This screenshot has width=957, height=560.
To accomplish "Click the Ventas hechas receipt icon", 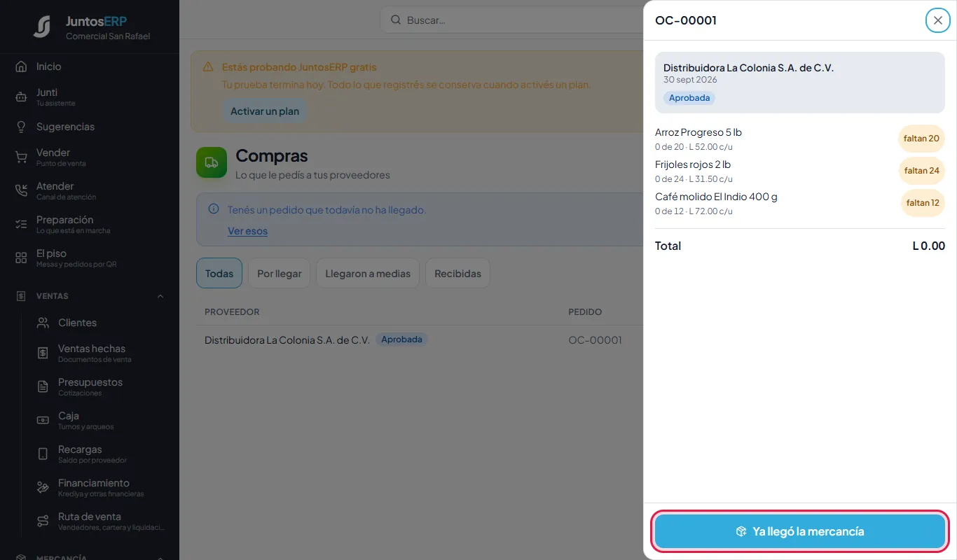I will (43, 353).
